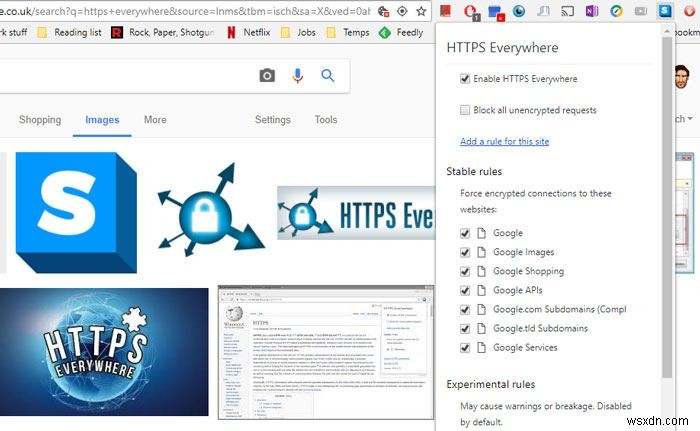Screen dimensions: 700x431
Task: Open the HTTPS Everywhere banner image result
Action: [356, 213]
